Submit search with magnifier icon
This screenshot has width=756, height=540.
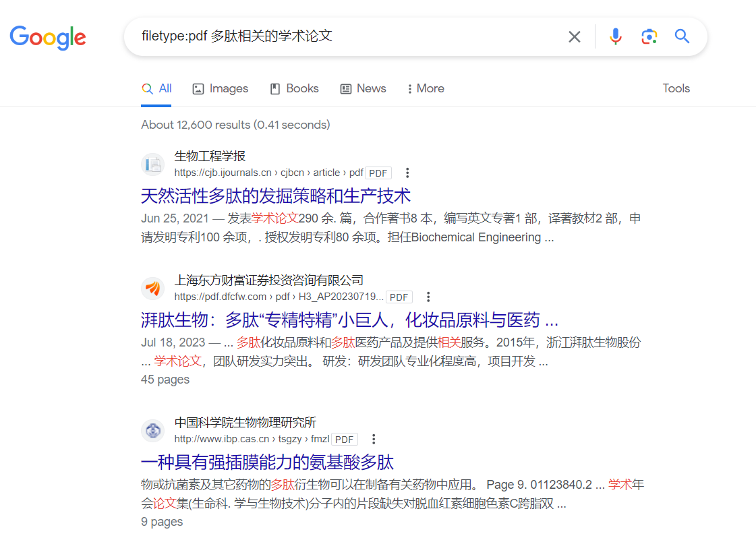coord(682,36)
